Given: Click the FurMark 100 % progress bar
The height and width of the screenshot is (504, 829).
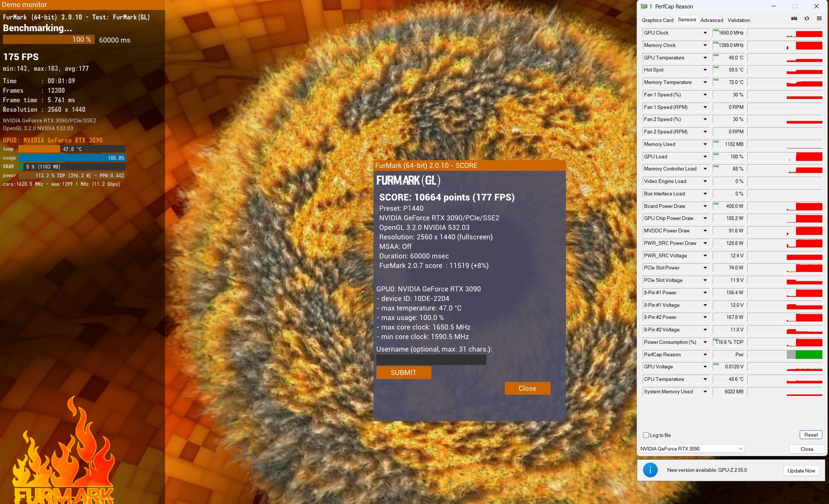Looking at the screenshot, I should pos(48,40).
